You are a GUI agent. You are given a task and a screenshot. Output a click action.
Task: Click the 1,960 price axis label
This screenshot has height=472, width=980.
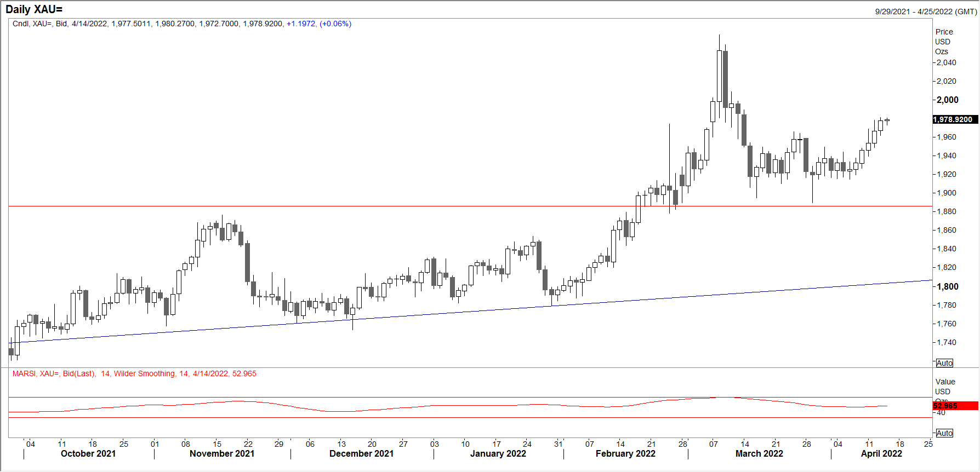946,137
